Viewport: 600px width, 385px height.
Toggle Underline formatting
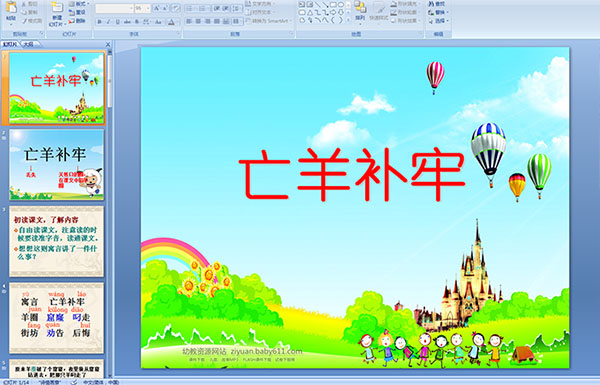117,22
